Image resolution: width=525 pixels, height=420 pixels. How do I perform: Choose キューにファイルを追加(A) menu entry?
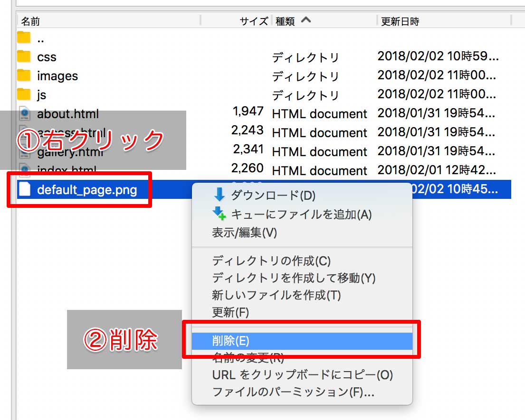(x=301, y=215)
